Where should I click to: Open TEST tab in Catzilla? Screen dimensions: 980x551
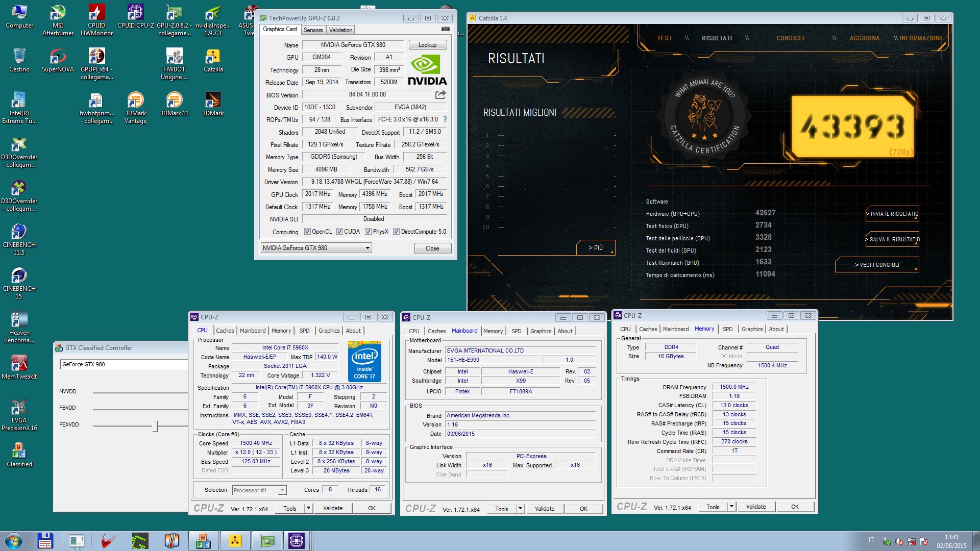pyautogui.click(x=665, y=38)
